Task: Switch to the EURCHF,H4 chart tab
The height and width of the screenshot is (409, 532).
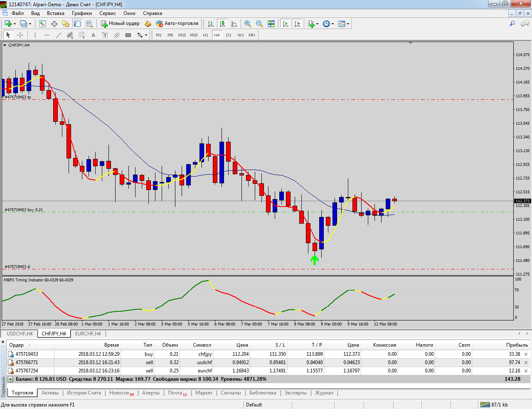Action: pos(88,334)
